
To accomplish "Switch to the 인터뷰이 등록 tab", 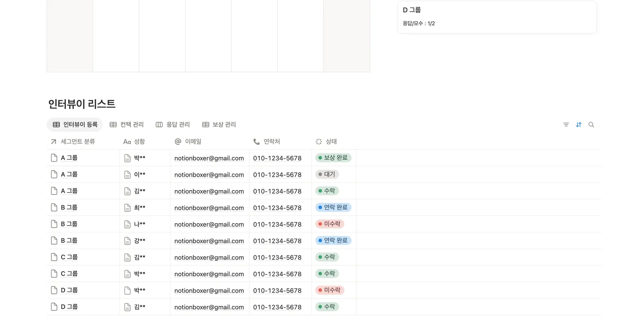I will (x=75, y=125).
